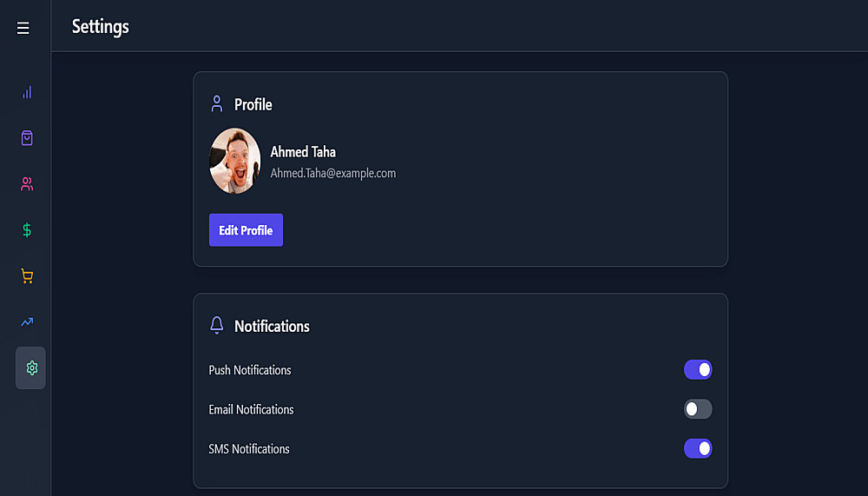
Task: Select the settings gear in sidebar
Action: 31,368
